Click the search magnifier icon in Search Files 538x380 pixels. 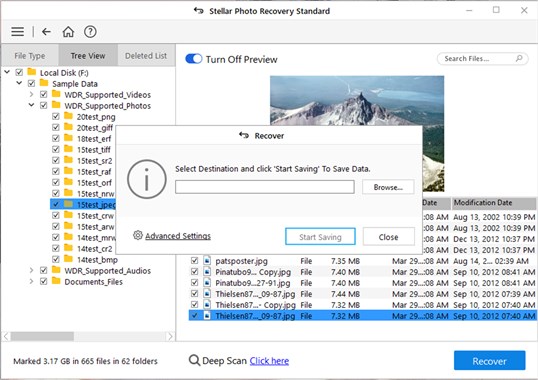(x=519, y=58)
